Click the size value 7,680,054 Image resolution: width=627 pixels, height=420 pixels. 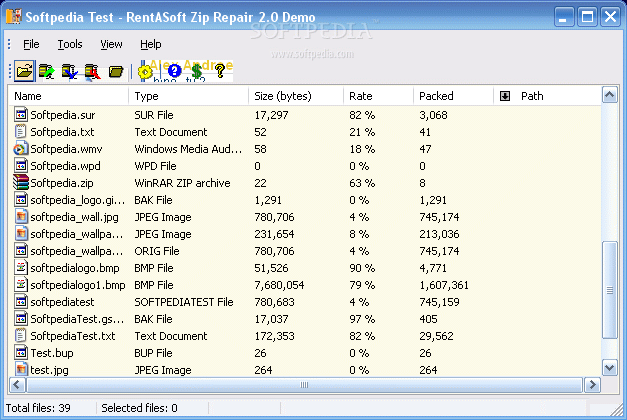tap(279, 285)
